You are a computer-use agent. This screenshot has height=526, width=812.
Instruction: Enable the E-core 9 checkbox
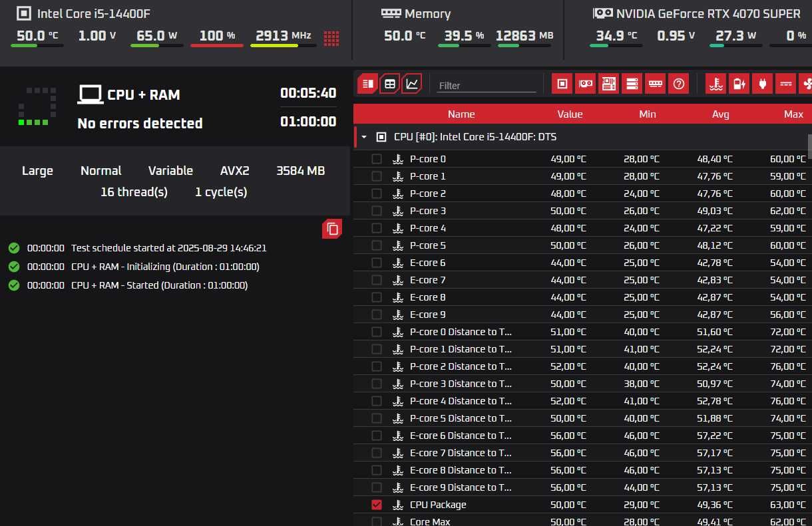[x=377, y=315]
